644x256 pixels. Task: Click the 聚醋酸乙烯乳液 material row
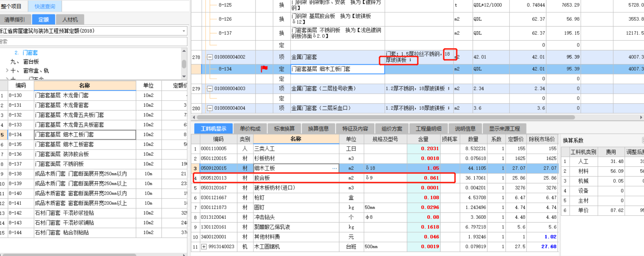point(375,227)
